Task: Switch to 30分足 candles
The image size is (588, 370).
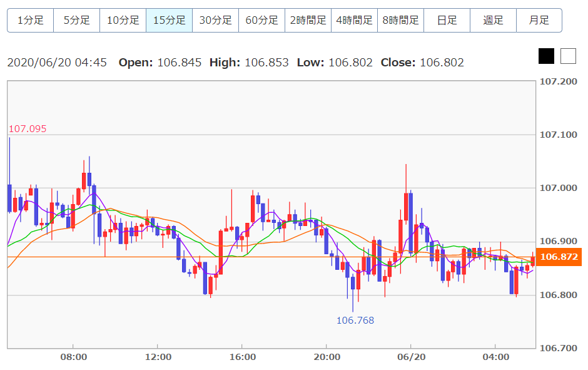Action: click(x=216, y=20)
